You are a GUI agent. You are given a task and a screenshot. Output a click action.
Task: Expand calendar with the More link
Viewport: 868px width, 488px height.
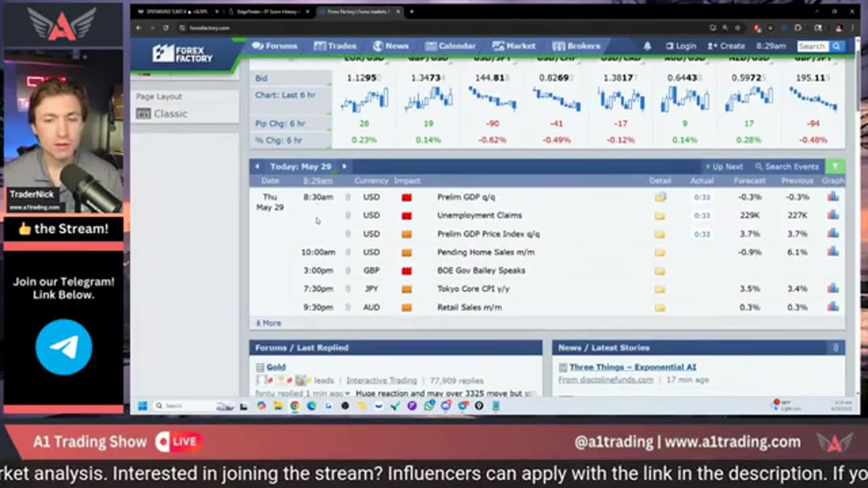point(269,323)
